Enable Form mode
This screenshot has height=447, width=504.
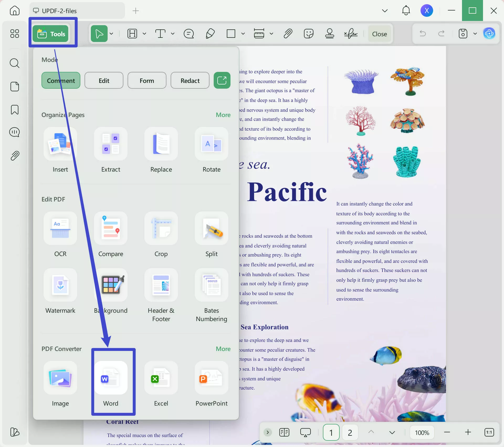(x=147, y=80)
